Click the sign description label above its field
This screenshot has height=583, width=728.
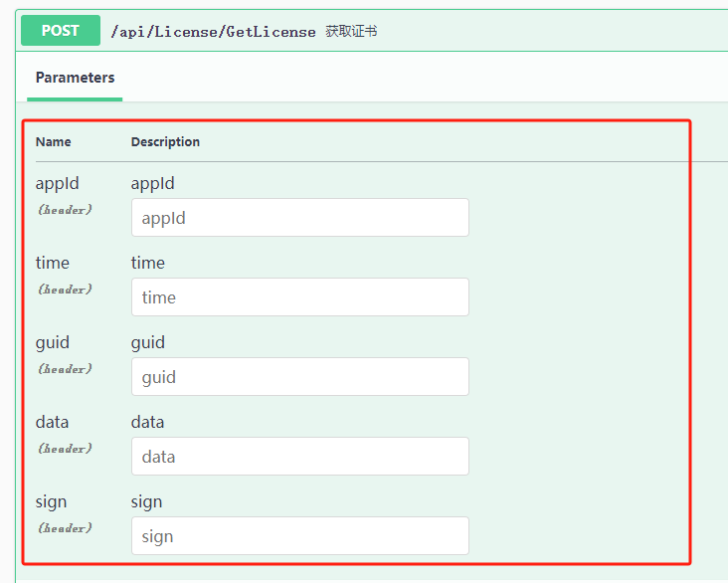point(146,502)
